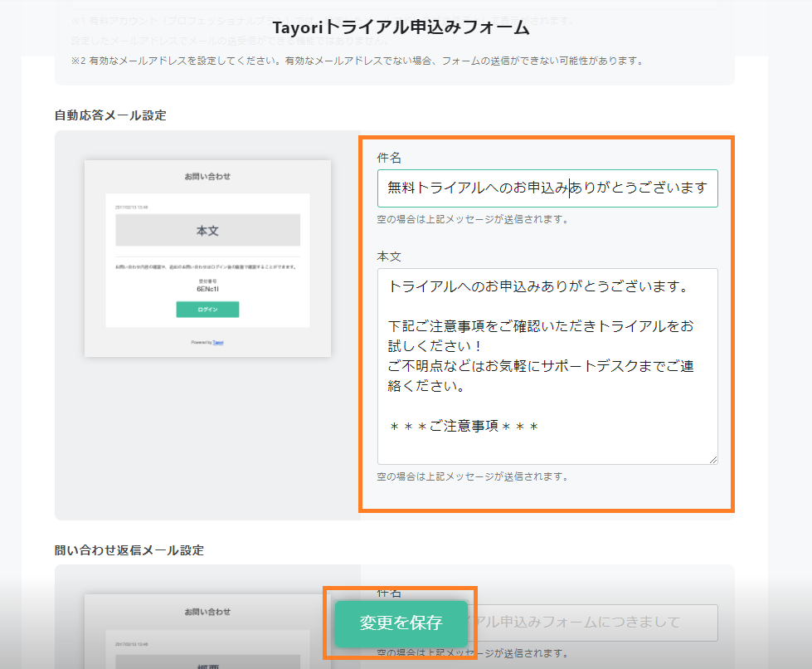This screenshot has height=669, width=812.
Task: Focus the 件名 field in 問い合わせ返信メール設定
Action: pos(547,623)
